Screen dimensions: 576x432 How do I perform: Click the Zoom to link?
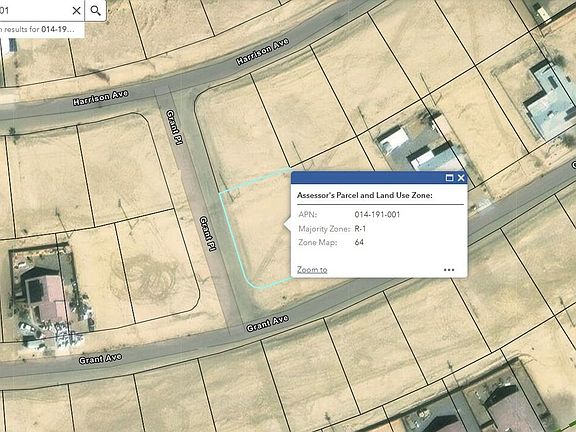coord(312,270)
